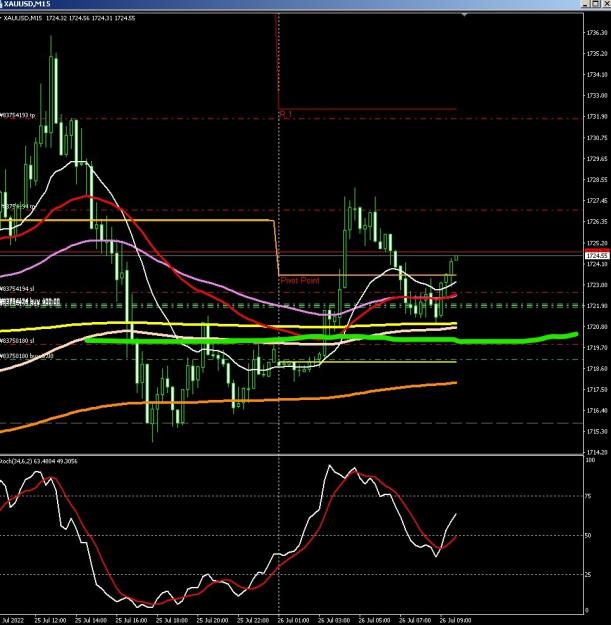Click the 1714.20 price scale label
The image size is (611, 625).
tap(597, 452)
